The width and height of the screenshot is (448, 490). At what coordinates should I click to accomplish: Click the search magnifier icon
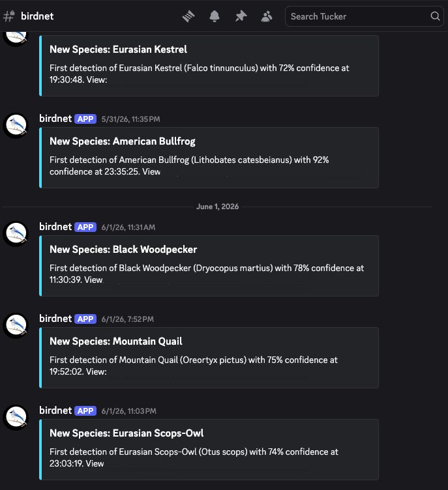click(x=435, y=16)
